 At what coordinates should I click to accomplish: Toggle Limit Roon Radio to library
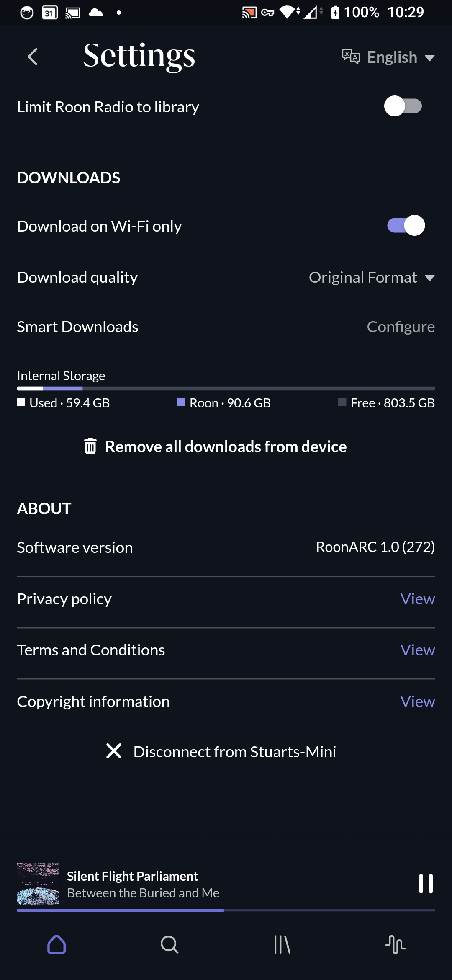[403, 106]
